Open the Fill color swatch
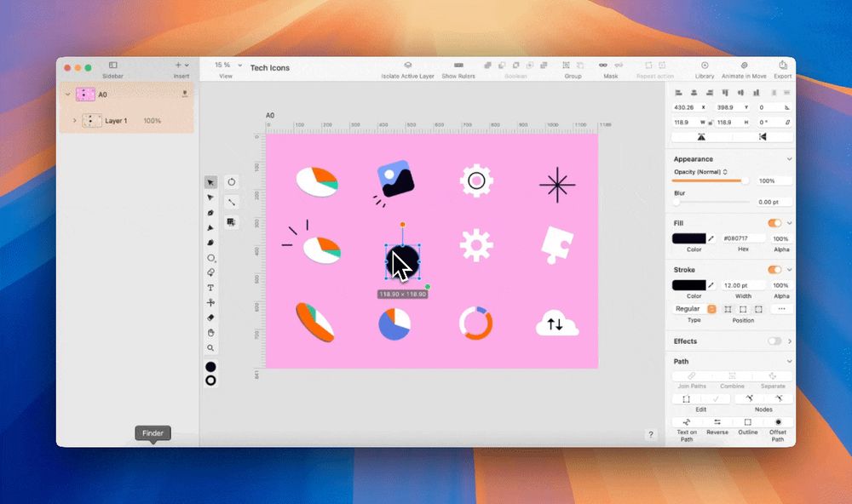The height and width of the screenshot is (504, 852). click(x=688, y=238)
